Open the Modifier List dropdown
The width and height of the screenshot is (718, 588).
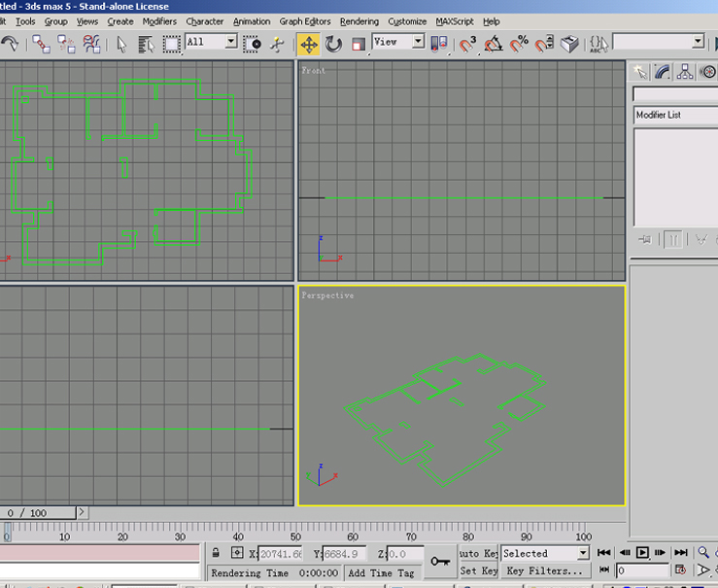pos(674,115)
